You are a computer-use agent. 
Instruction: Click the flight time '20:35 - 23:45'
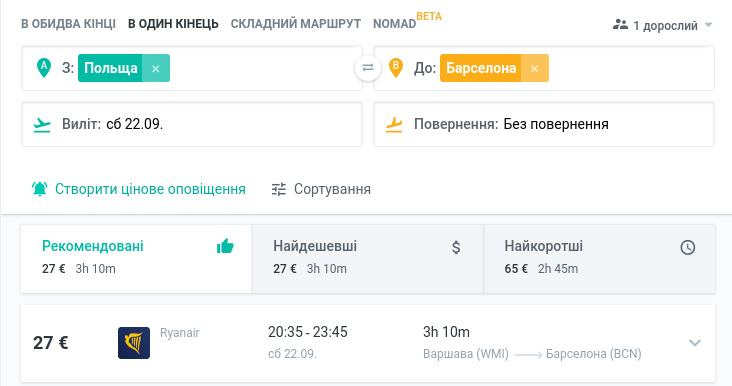308,332
